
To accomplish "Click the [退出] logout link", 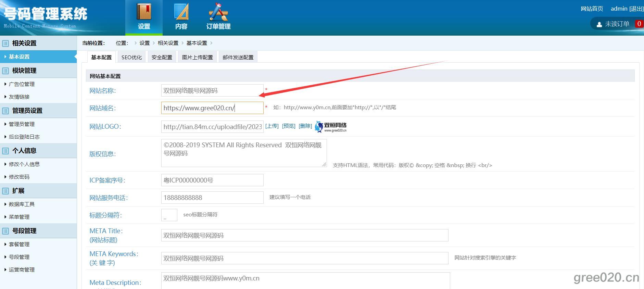I will 636,9.
